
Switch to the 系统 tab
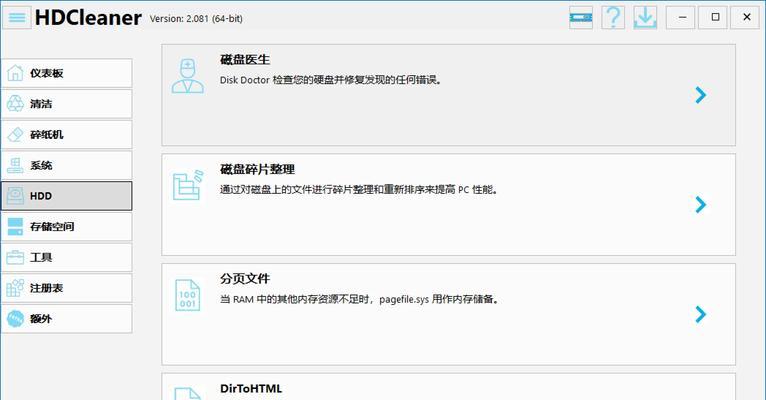[66, 166]
